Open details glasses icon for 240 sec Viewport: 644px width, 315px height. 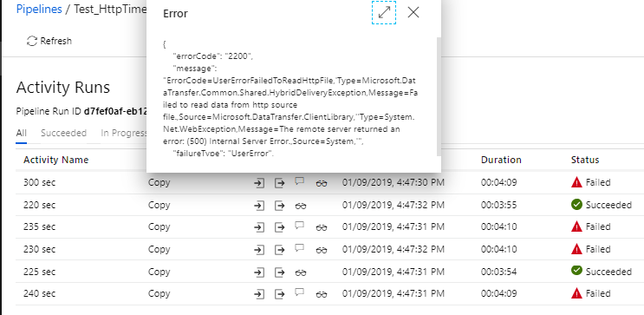click(x=322, y=294)
